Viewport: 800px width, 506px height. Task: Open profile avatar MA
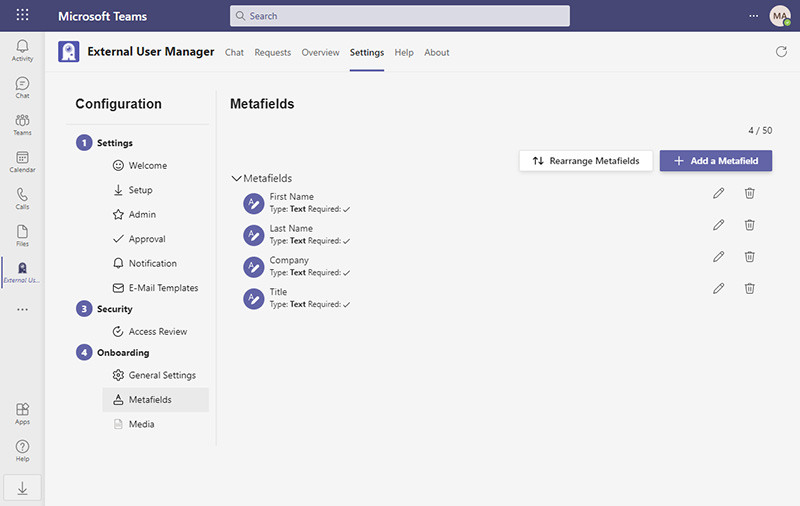point(780,16)
